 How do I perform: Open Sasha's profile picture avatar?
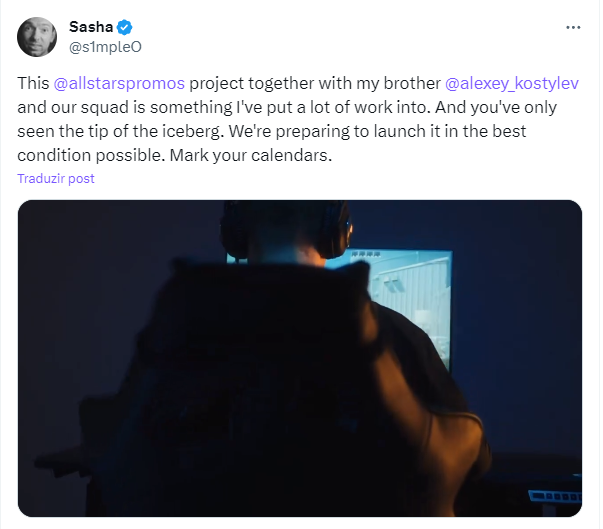[36, 36]
